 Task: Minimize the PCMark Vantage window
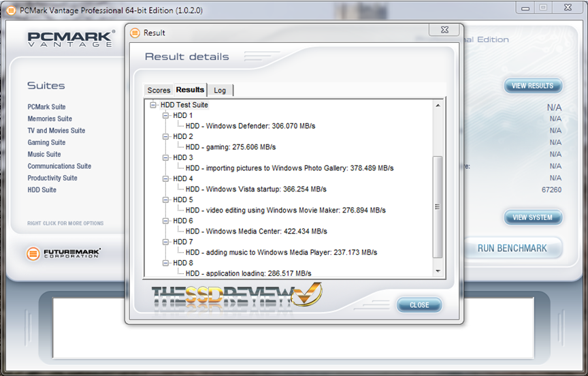pos(525,8)
